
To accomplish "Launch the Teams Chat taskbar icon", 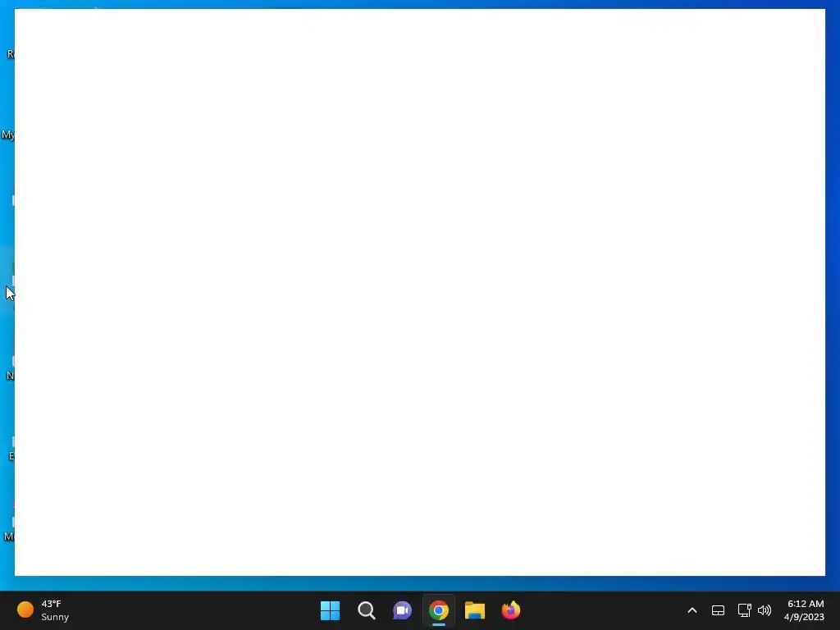I will tap(402, 610).
